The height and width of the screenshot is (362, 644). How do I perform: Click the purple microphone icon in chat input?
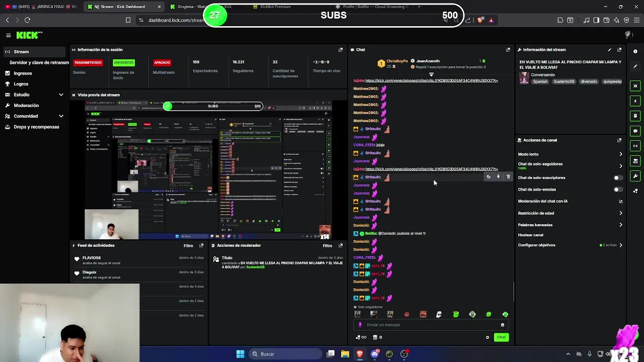(360, 325)
